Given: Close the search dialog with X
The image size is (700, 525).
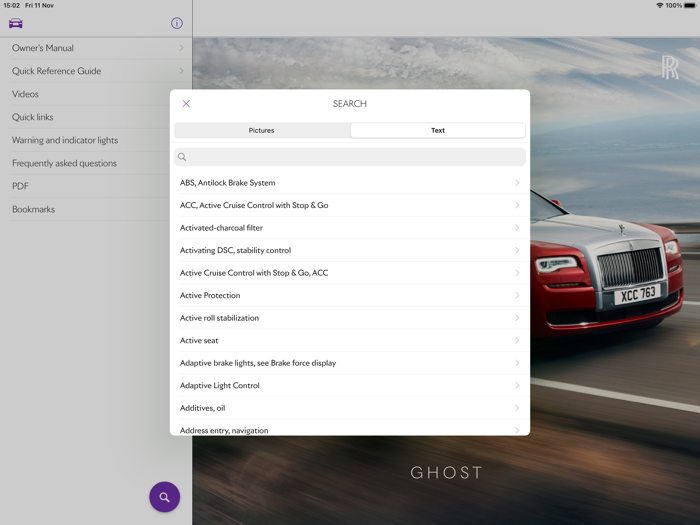Looking at the screenshot, I should pos(186,104).
